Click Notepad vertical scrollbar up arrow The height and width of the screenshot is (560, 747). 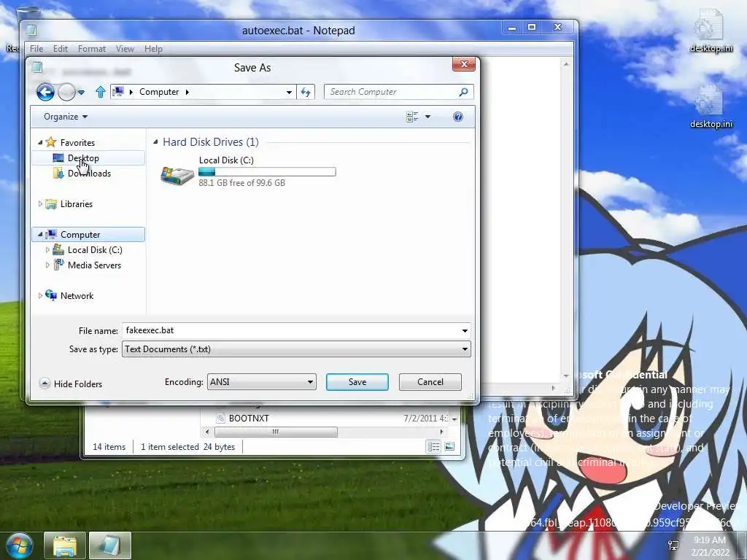(x=566, y=64)
